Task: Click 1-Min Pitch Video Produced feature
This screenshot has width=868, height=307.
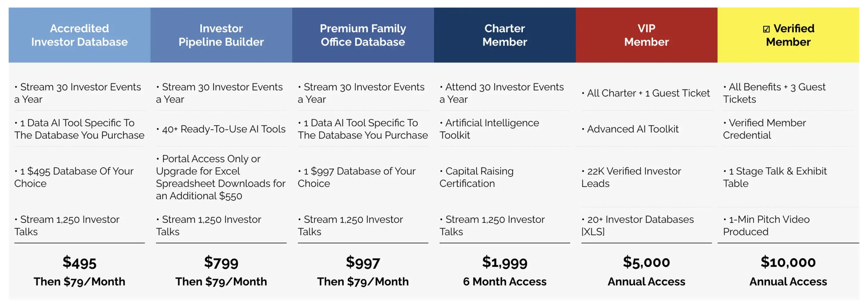Action: [x=766, y=225]
